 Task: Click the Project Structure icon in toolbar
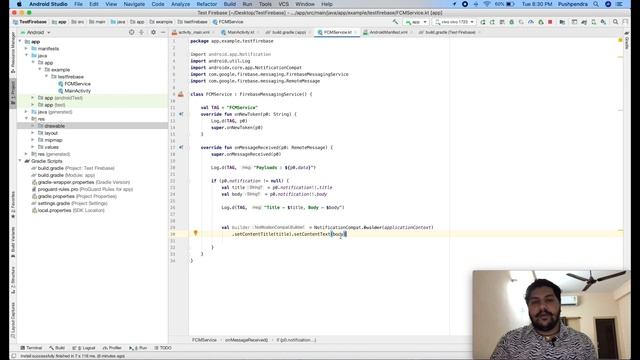pyautogui.click(x=562, y=22)
